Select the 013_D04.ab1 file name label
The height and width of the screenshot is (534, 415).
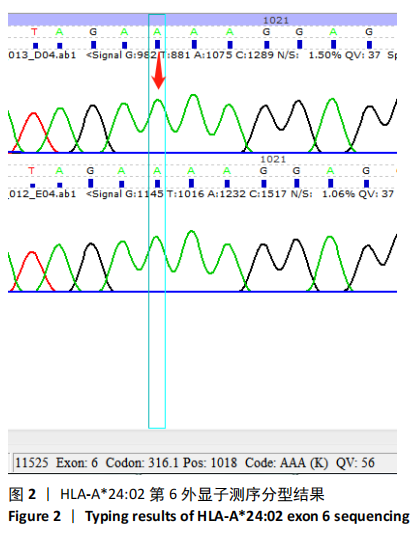point(42,55)
